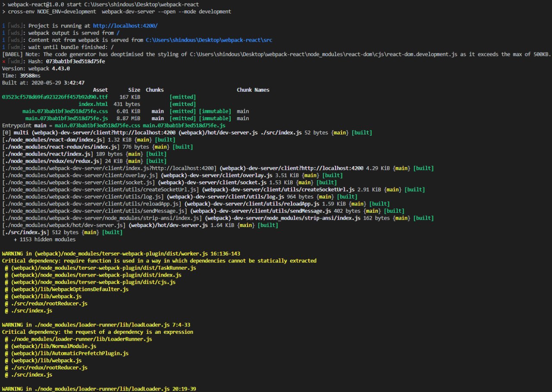Screen dimensions: 552x392
Task: Select the .ttf font asset filename
Action: click(x=55, y=97)
